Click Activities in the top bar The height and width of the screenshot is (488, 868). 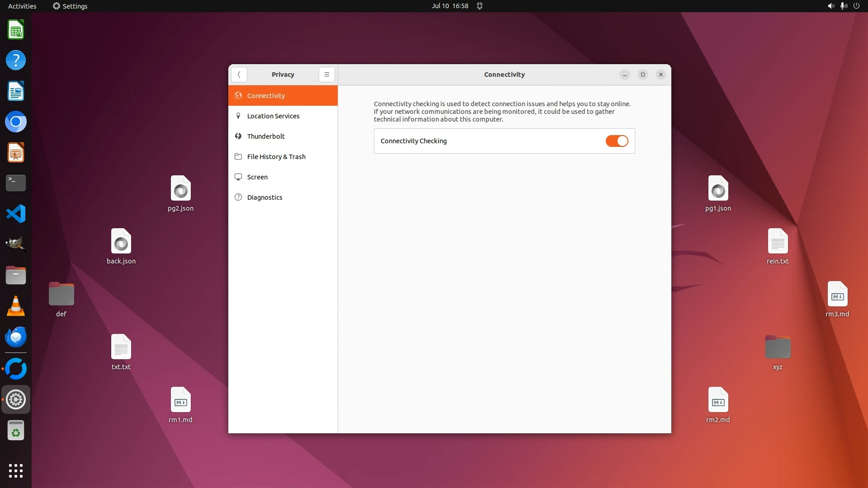(x=22, y=6)
